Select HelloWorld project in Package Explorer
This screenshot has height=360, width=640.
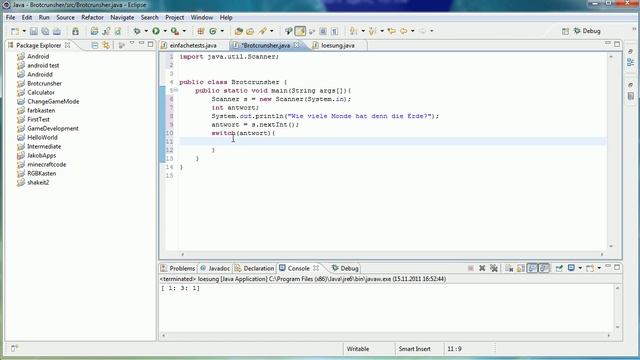tap(42, 138)
